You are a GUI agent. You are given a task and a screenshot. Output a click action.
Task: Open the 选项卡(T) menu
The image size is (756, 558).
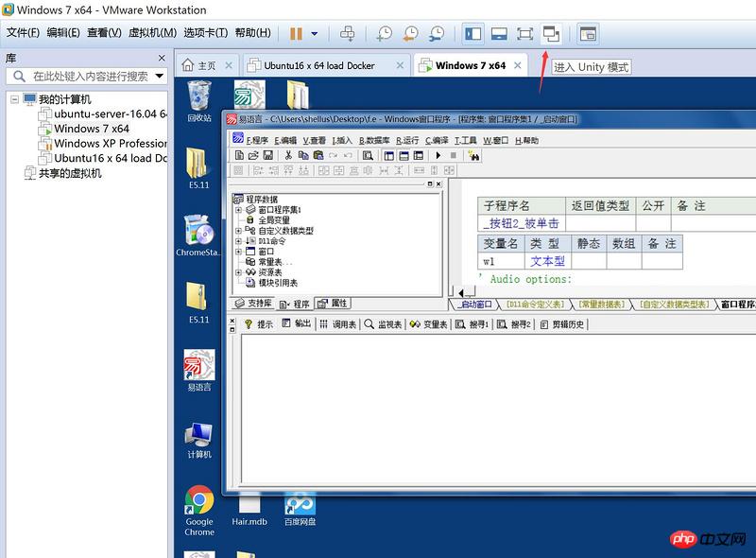point(206,32)
